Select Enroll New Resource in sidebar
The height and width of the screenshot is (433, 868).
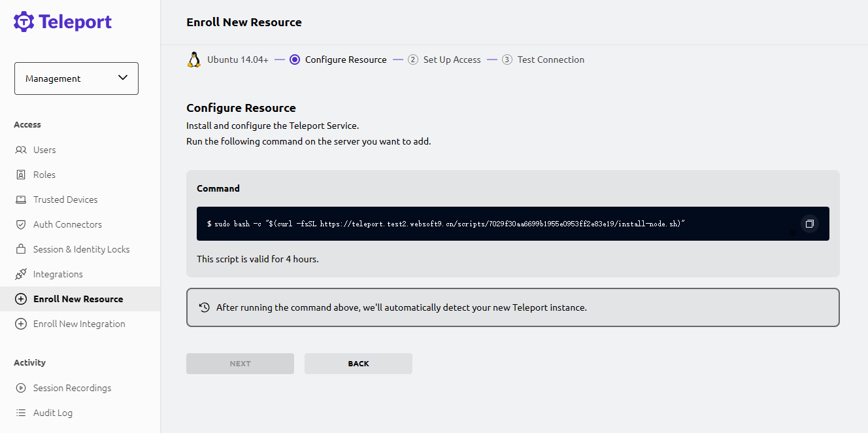tap(78, 299)
